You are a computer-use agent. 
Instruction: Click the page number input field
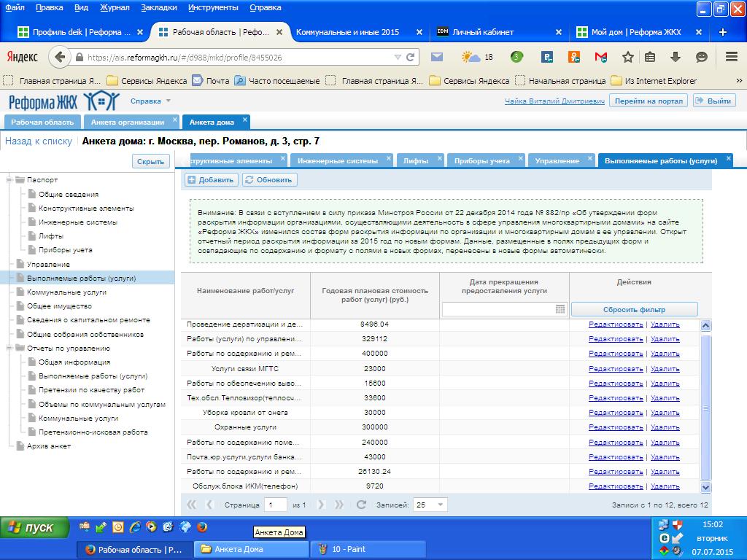coord(275,505)
